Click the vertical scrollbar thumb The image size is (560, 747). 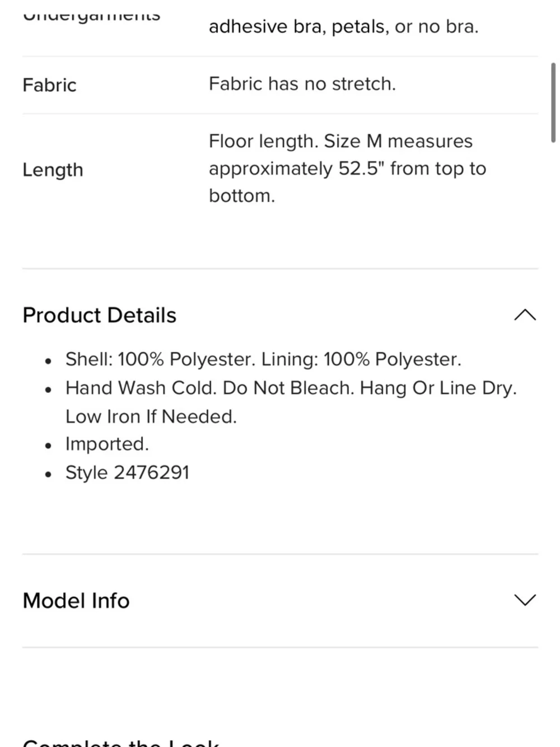553,103
